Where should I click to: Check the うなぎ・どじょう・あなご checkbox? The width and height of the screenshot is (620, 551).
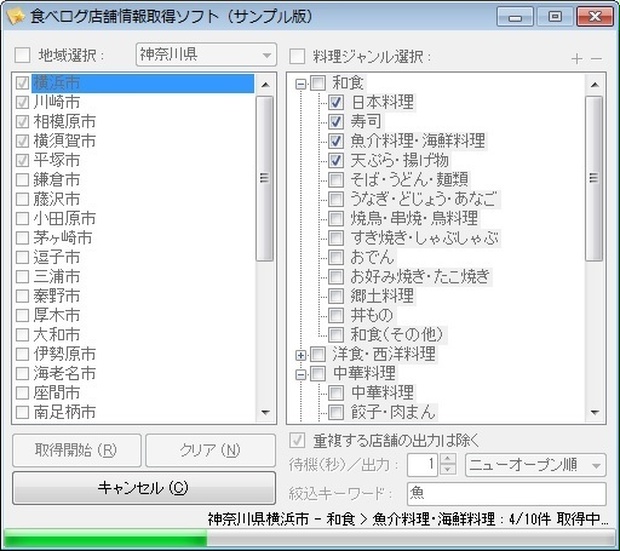tap(336, 199)
